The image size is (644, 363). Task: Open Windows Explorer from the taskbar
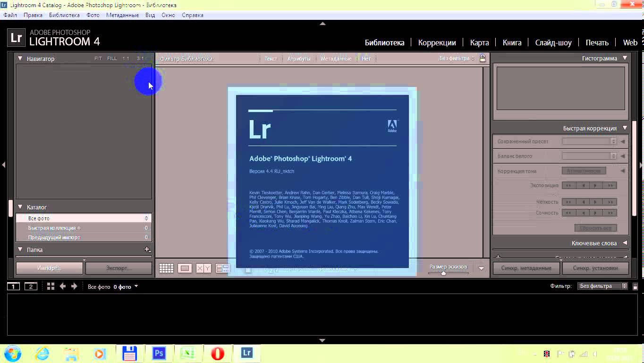pos(71,353)
